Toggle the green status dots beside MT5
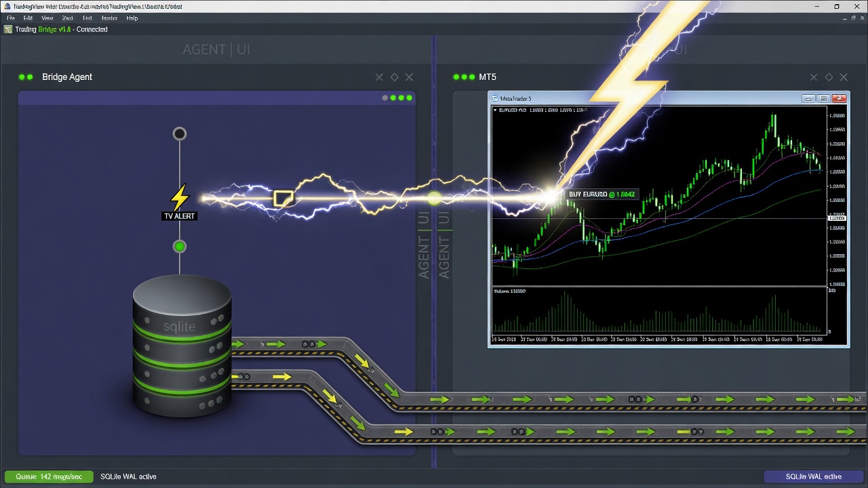Screen dimensions: 868x488 [465, 77]
